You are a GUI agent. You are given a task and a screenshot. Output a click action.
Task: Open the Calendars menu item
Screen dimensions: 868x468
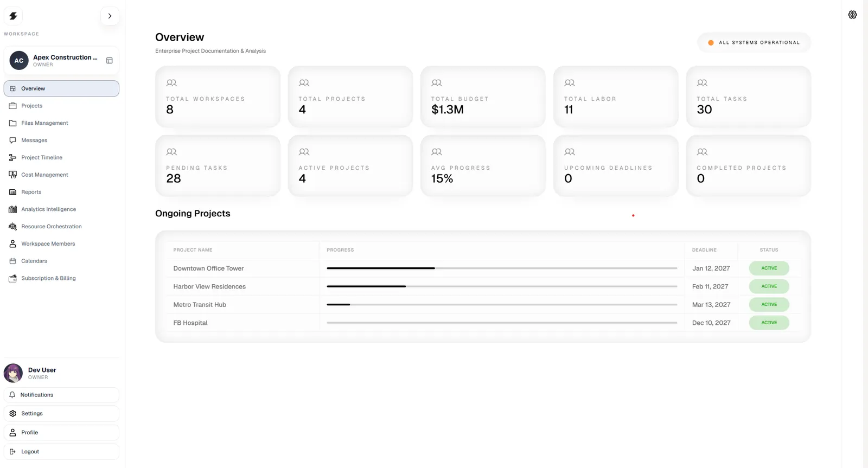click(x=61, y=261)
